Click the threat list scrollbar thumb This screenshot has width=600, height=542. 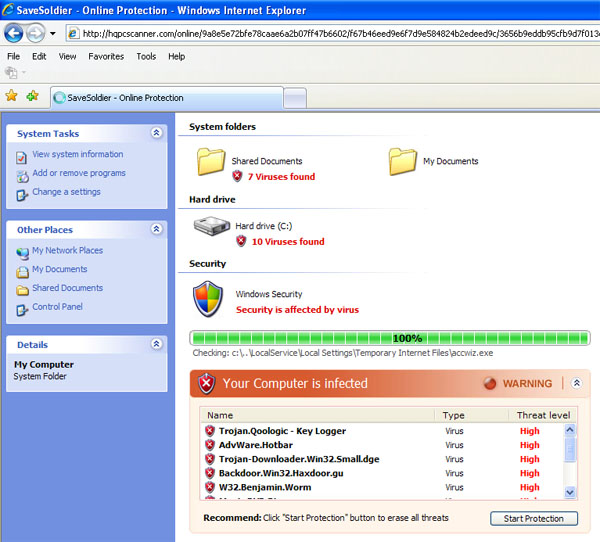570,449
